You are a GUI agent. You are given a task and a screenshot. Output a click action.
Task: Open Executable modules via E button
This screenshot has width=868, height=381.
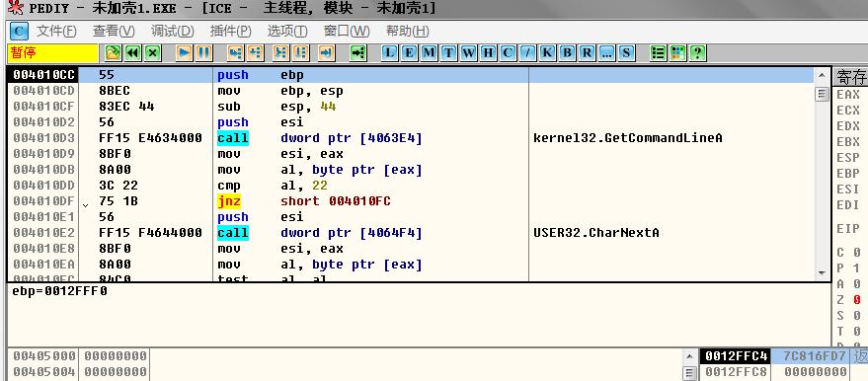click(409, 53)
